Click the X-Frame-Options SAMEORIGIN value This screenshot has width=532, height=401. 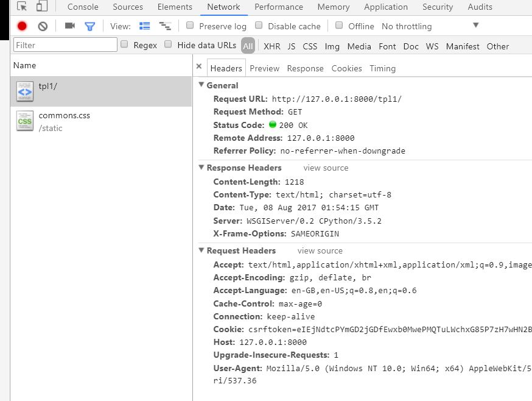[315, 234]
